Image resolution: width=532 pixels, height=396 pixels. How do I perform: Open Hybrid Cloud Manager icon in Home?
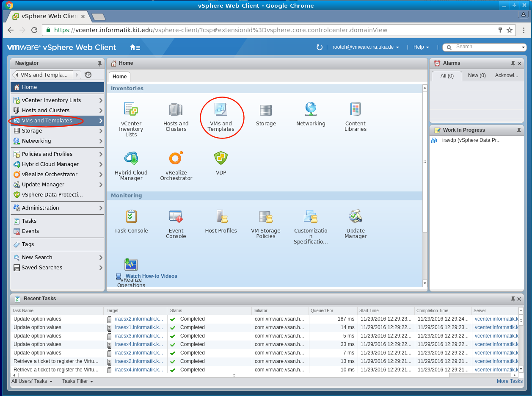[x=131, y=158]
